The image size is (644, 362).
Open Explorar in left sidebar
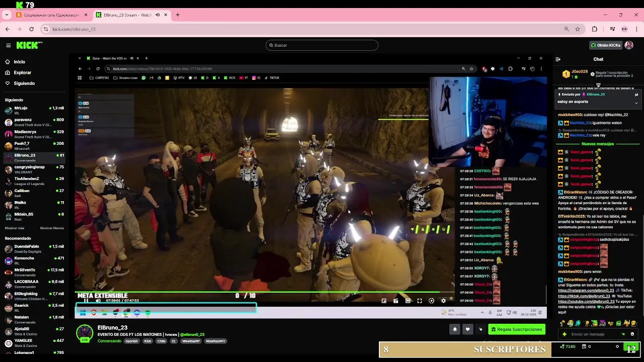[x=22, y=72]
